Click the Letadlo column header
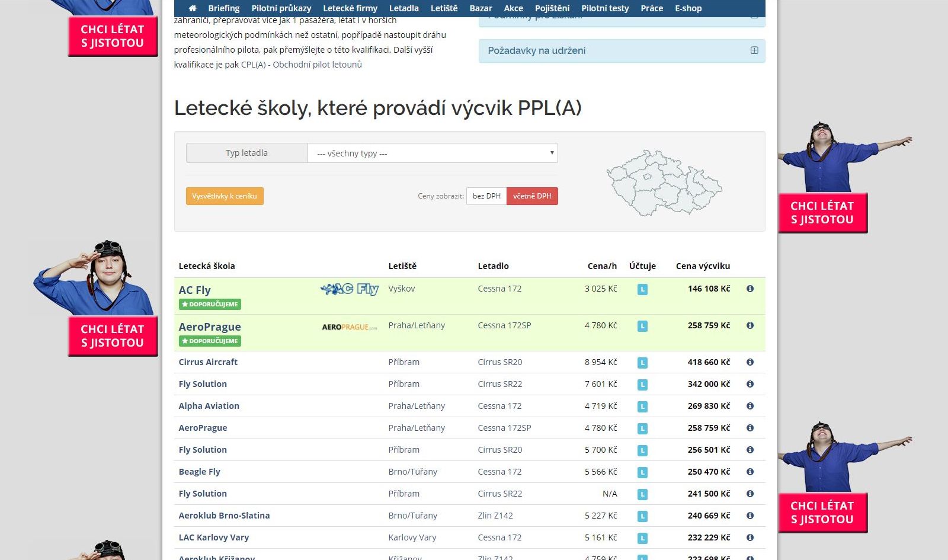The height and width of the screenshot is (560, 948). 494,266
